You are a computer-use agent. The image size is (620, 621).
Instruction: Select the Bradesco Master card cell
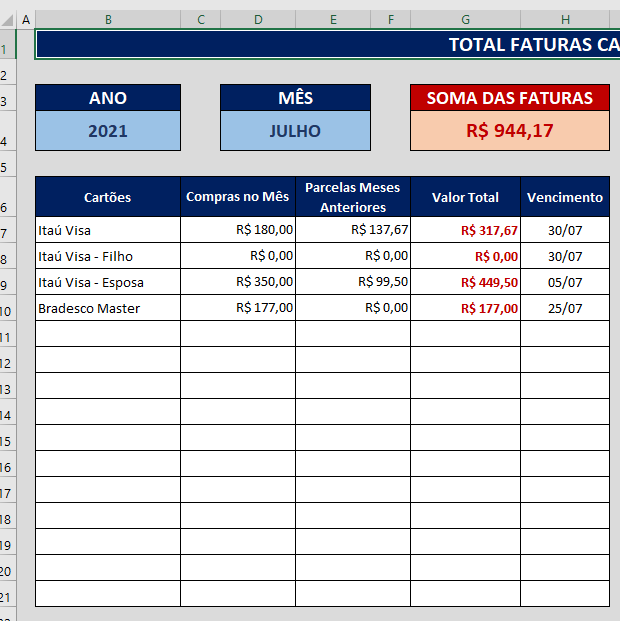point(108,308)
